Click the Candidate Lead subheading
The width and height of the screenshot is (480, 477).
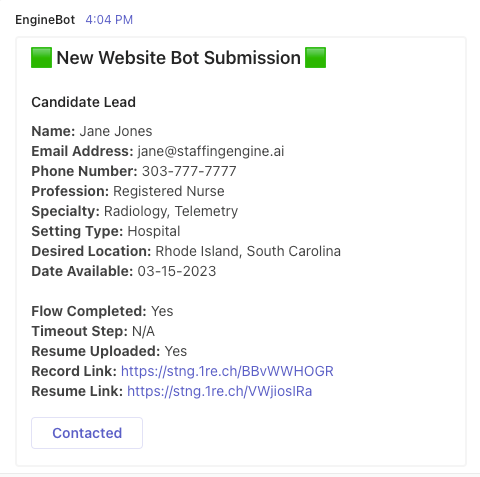[x=83, y=102]
